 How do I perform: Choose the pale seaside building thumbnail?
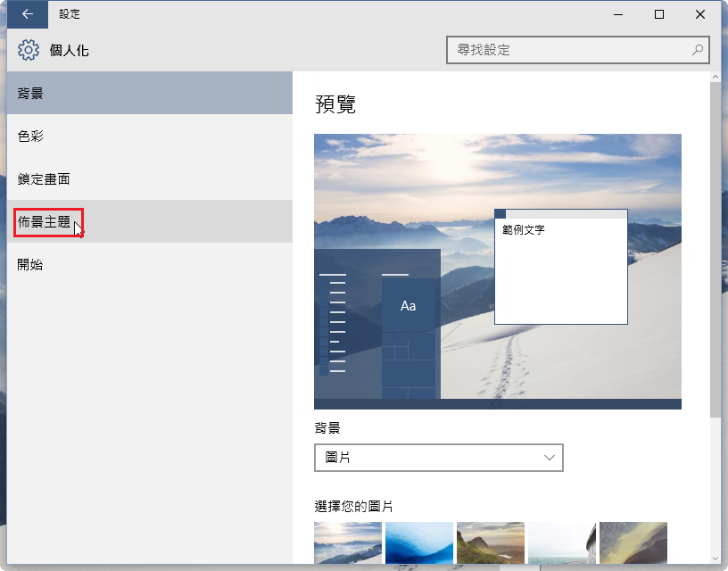pyautogui.click(x=562, y=542)
